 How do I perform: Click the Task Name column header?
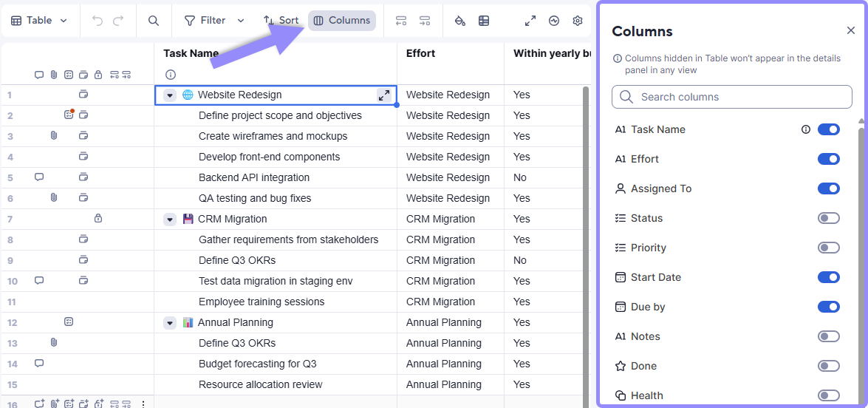click(x=276, y=64)
